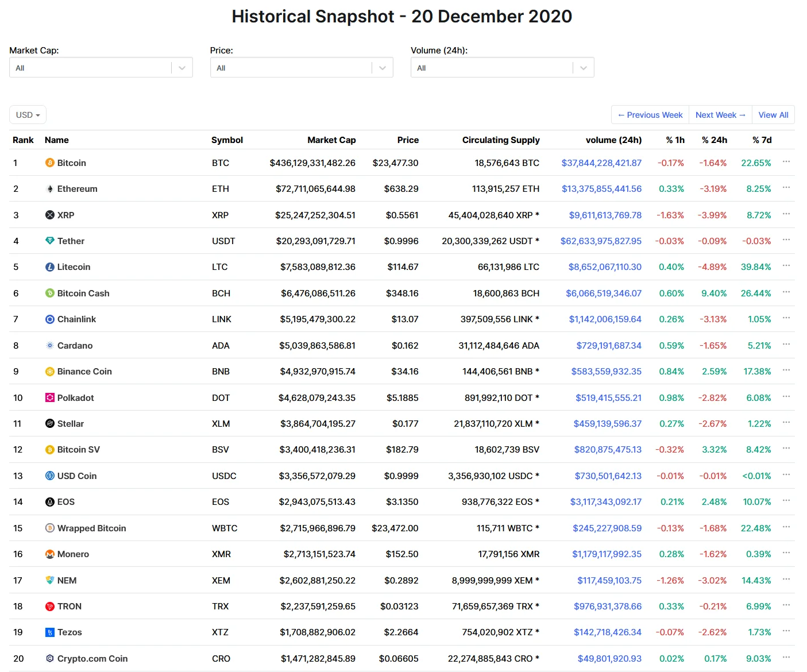
Task: Open the Wrapped Bitcoin name link
Action: [x=92, y=528]
